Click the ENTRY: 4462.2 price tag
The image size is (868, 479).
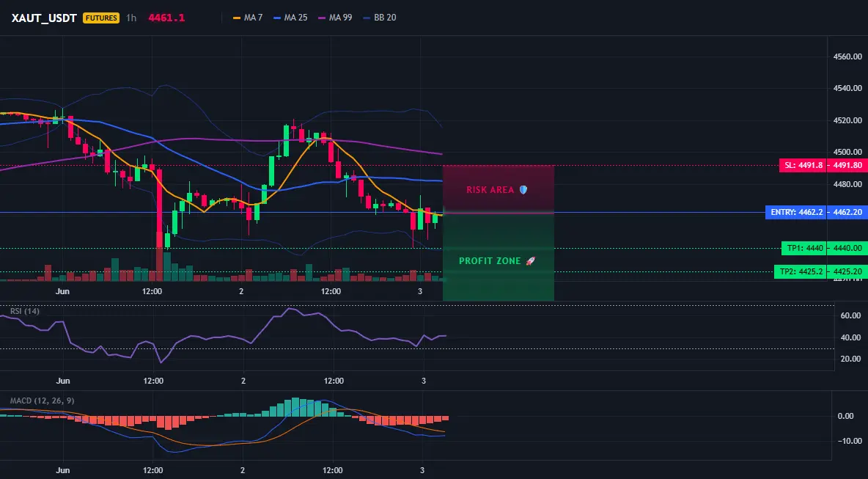coord(796,212)
